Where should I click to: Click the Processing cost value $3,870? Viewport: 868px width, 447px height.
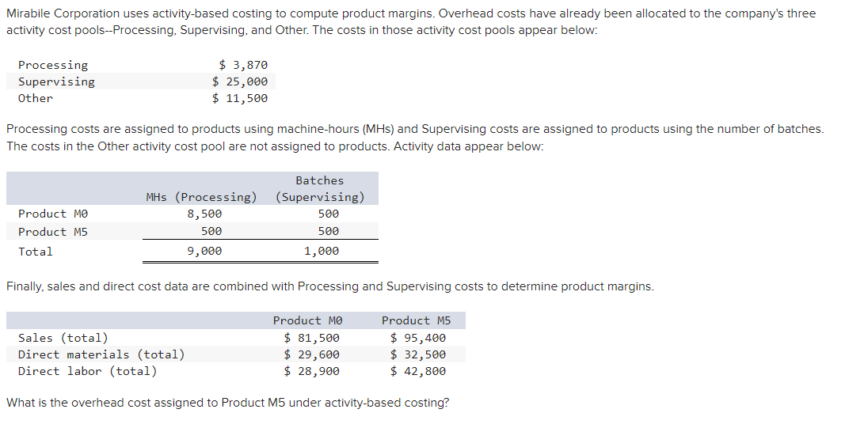pyautogui.click(x=243, y=66)
